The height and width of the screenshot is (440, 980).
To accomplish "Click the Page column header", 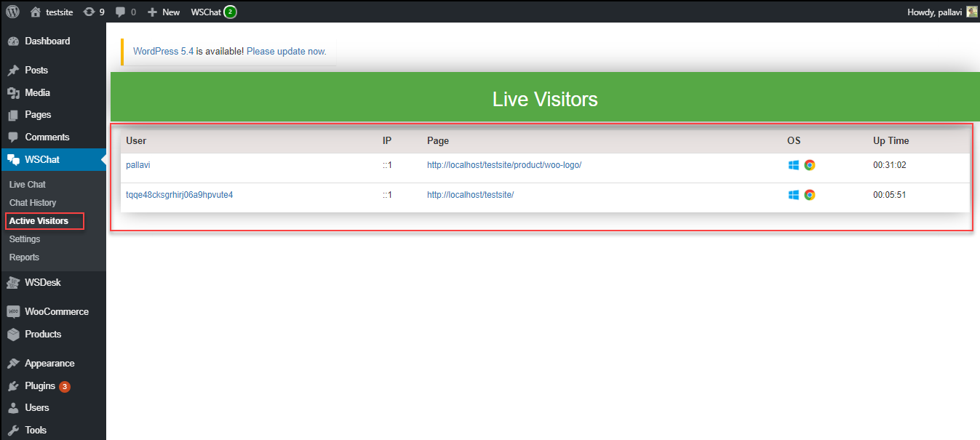I will pyautogui.click(x=438, y=141).
